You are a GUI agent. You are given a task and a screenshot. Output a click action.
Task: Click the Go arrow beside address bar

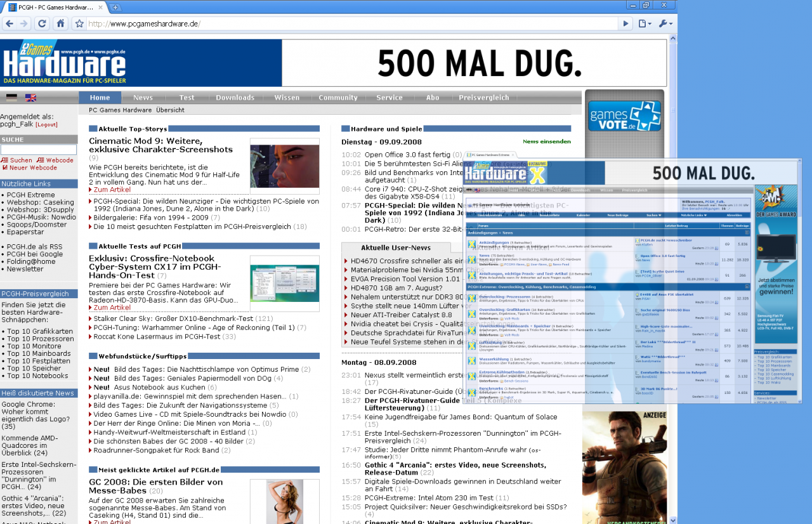click(625, 23)
